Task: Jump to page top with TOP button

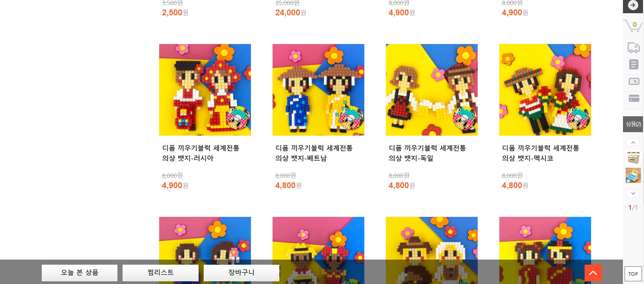Action: point(633,274)
